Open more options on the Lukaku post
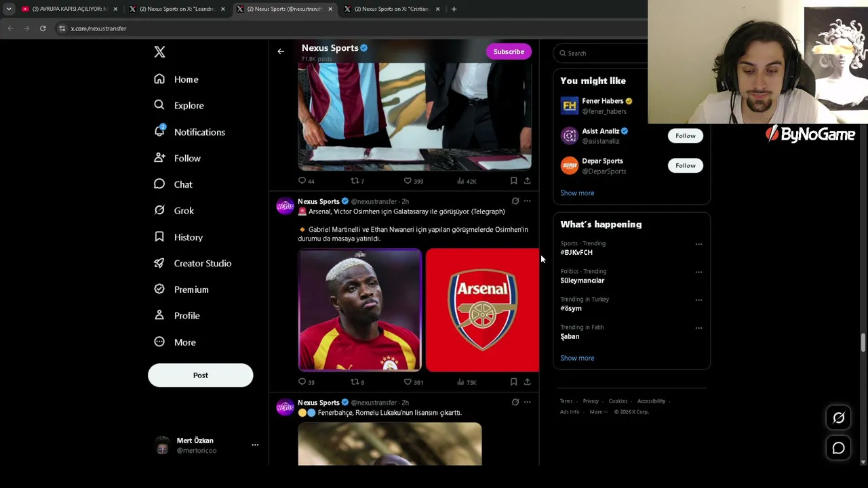This screenshot has height=488, width=868. 527,403
